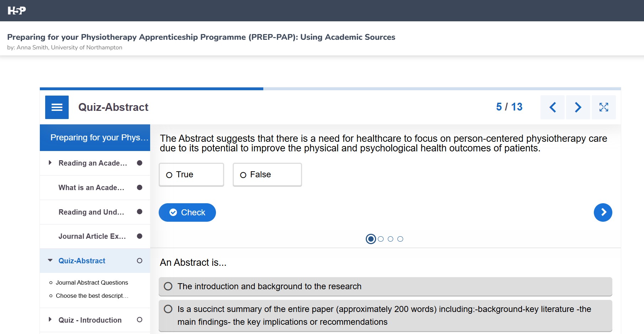Open the 'What is an Acade...' sidebar item
644x334 pixels.
click(x=91, y=188)
